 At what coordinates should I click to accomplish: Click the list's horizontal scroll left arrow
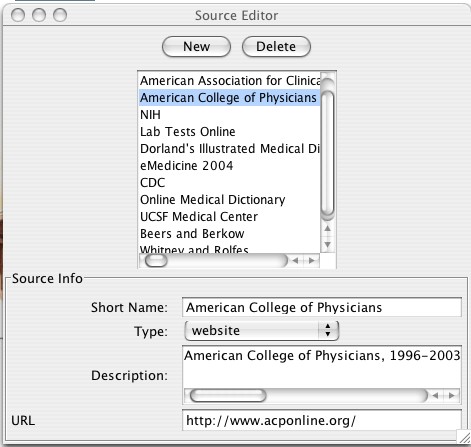pos(295,260)
